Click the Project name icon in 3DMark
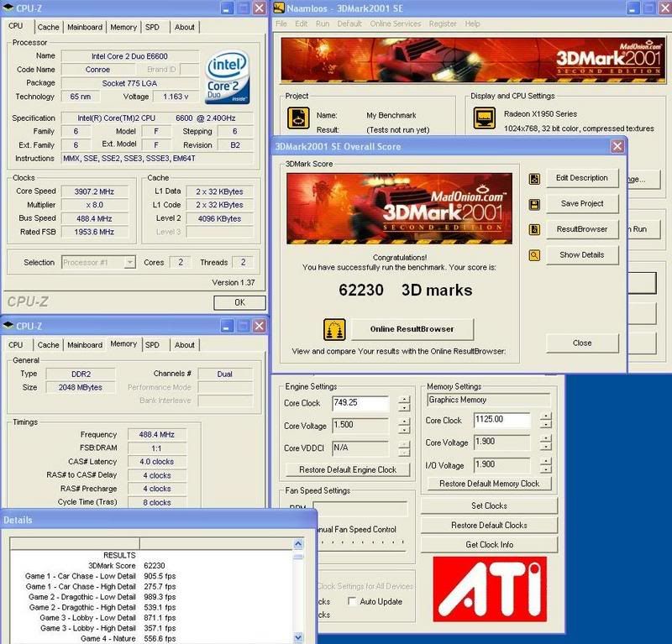 (298, 118)
